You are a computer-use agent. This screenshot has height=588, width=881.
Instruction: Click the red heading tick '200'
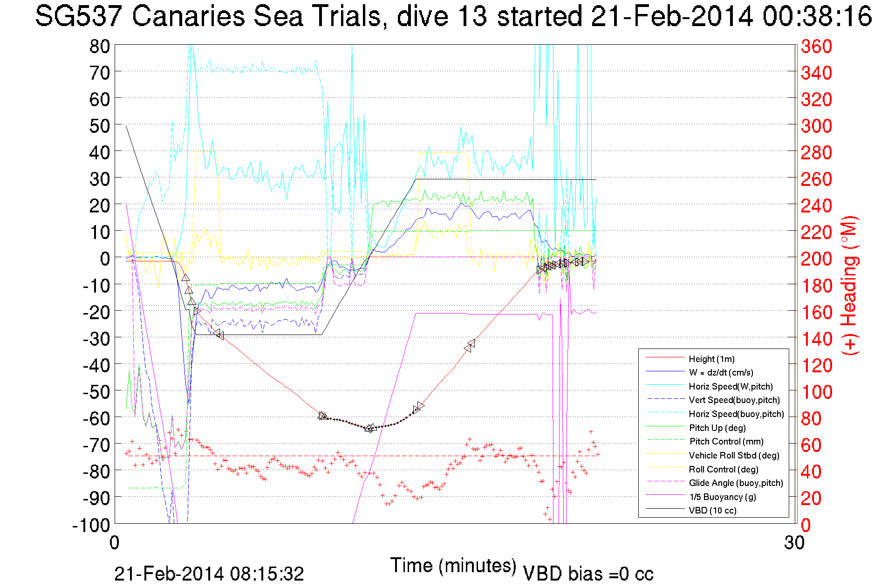point(816,259)
